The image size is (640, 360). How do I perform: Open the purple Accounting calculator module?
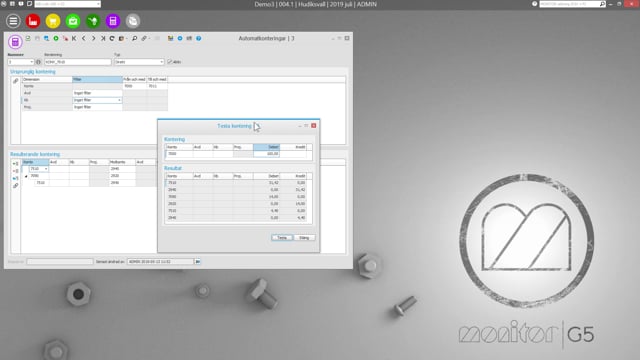tap(113, 21)
